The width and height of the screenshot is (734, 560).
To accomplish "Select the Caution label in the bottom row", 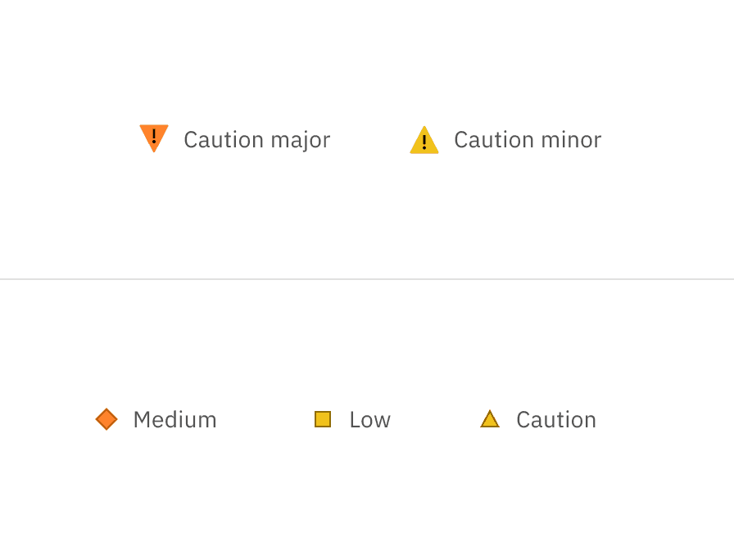I will (x=555, y=419).
